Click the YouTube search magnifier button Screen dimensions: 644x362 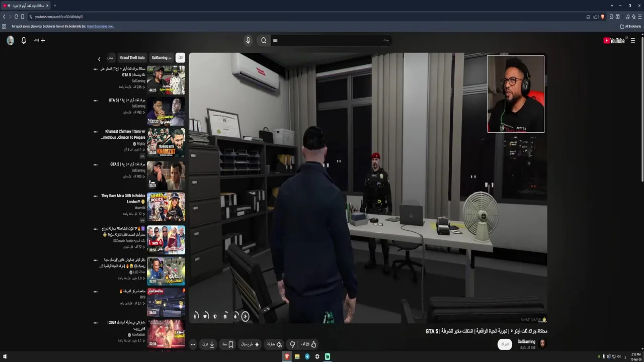pyautogui.click(x=264, y=40)
